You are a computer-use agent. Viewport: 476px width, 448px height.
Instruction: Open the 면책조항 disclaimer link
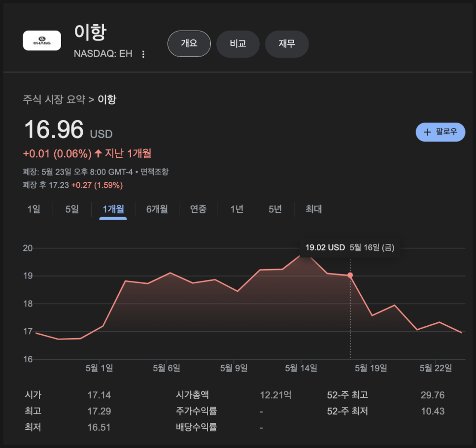click(x=154, y=172)
